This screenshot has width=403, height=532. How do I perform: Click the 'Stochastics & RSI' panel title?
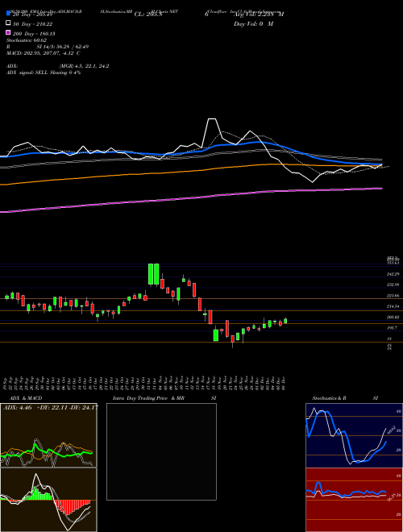pos(345,398)
